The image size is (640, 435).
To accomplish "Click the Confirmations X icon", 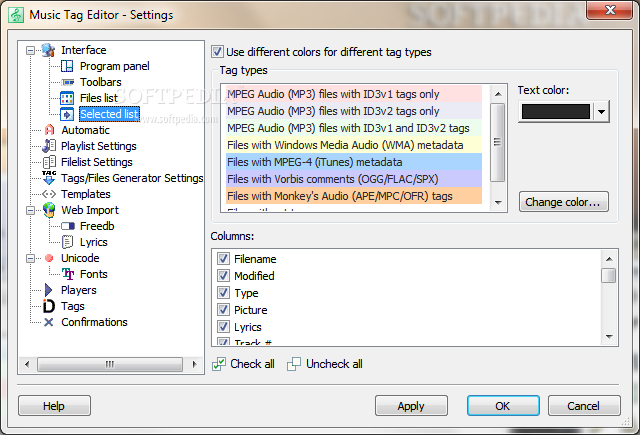I will pyautogui.click(x=49, y=322).
